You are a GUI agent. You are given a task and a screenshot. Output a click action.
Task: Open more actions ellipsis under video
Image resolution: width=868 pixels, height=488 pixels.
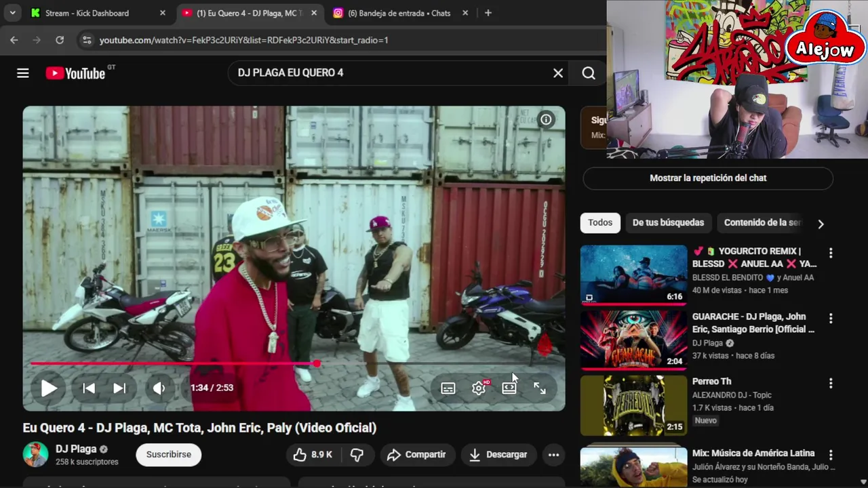(553, 455)
